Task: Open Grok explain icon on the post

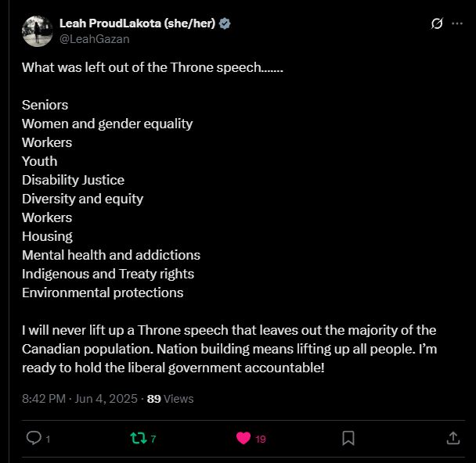Action: click(437, 23)
